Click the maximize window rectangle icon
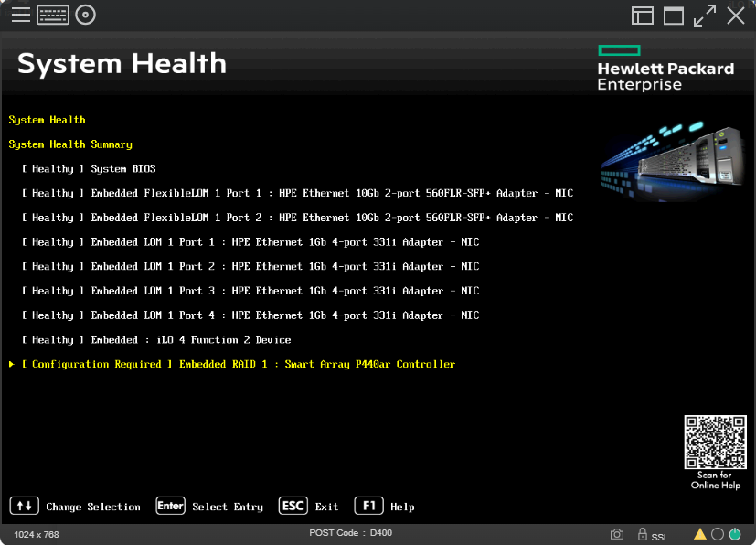 point(674,16)
